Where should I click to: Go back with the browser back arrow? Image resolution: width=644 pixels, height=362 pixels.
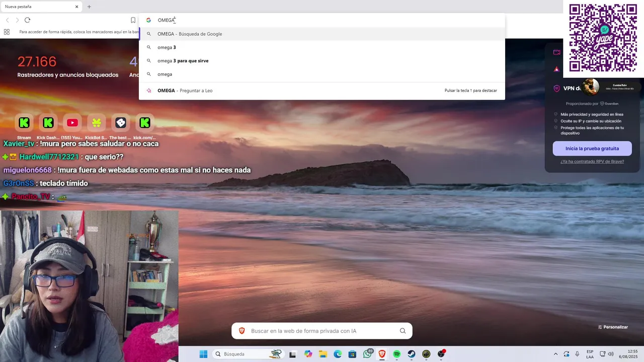(x=7, y=20)
